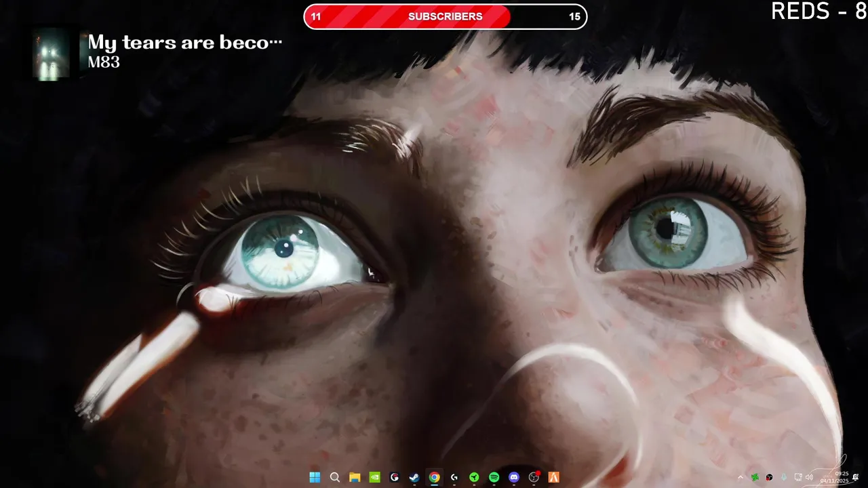
Task: Click the red SUBSCRIBERS progress bar
Action: [x=446, y=16]
